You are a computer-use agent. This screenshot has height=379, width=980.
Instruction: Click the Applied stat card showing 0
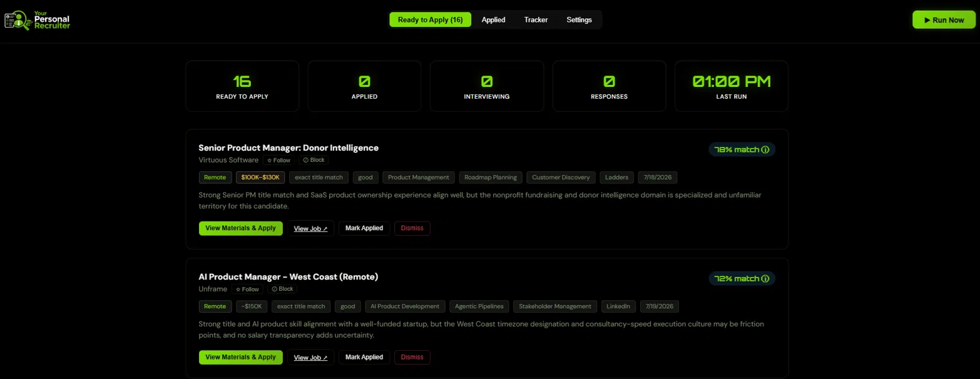364,86
